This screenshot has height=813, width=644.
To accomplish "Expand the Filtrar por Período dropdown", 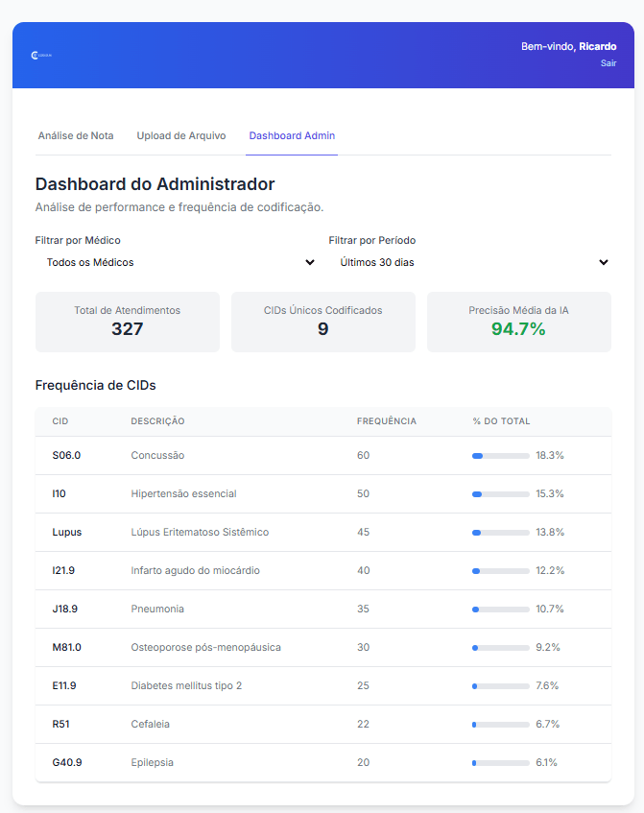I will pyautogui.click(x=470, y=262).
